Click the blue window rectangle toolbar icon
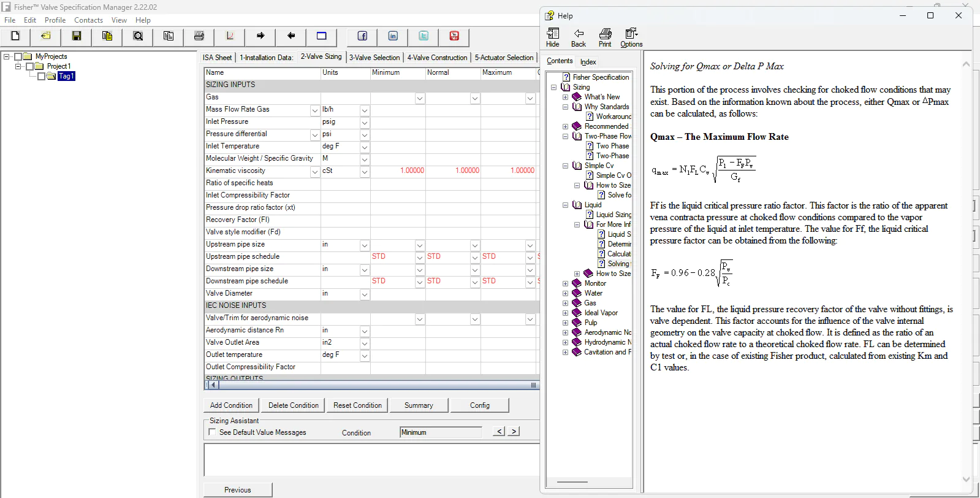 (x=322, y=36)
